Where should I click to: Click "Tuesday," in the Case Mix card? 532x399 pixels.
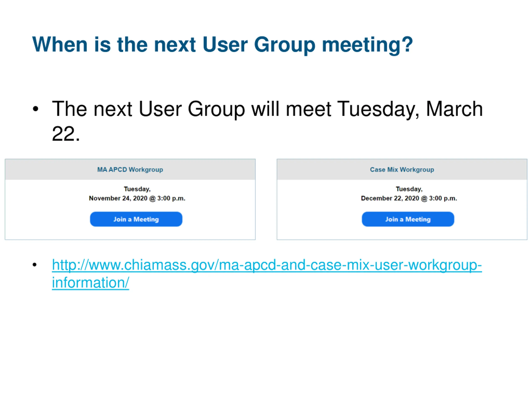(x=409, y=189)
